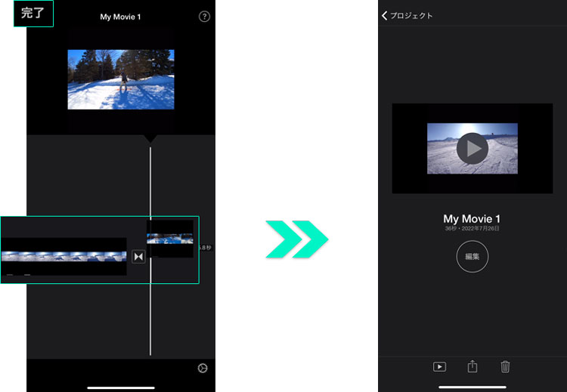Tap the 完了 (Done) button
The image size is (567, 392).
33,14
